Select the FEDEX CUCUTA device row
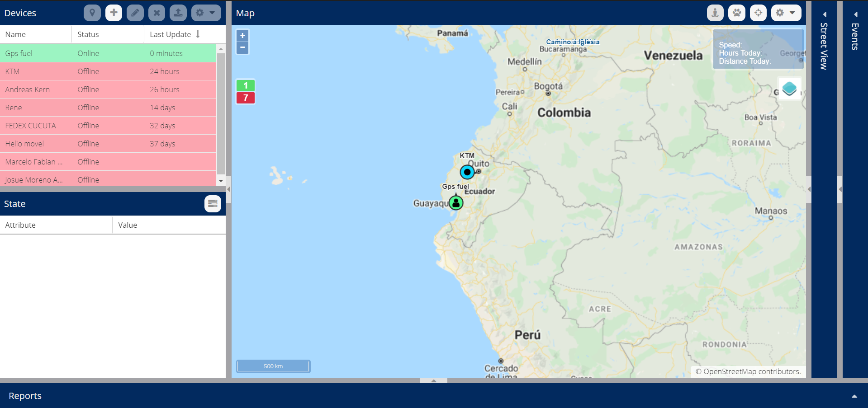 pyautogui.click(x=108, y=126)
